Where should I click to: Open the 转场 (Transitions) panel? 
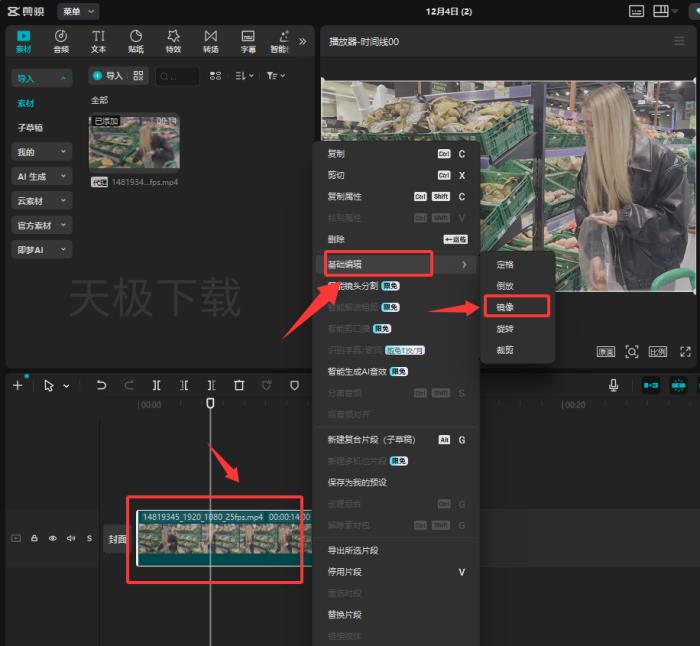point(211,40)
